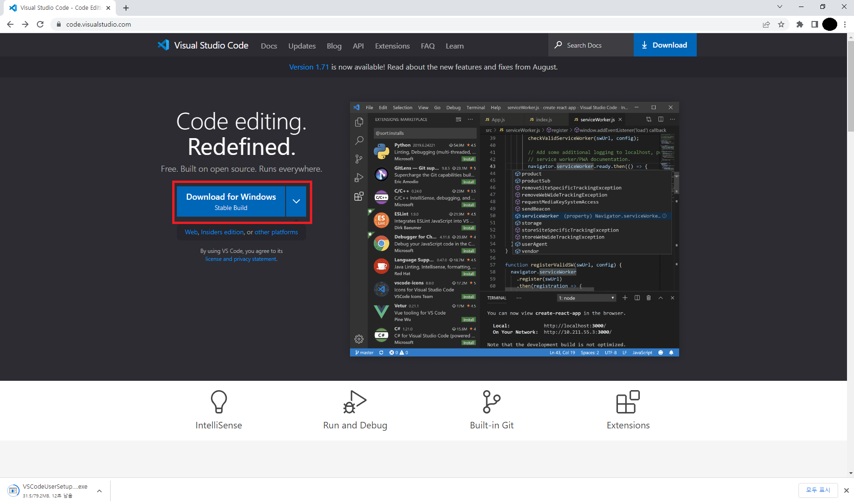Image resolution: width=854 pixels, height=504 pixels.
Task: Open the Version 1.71 link
Action: pos(309,67)
